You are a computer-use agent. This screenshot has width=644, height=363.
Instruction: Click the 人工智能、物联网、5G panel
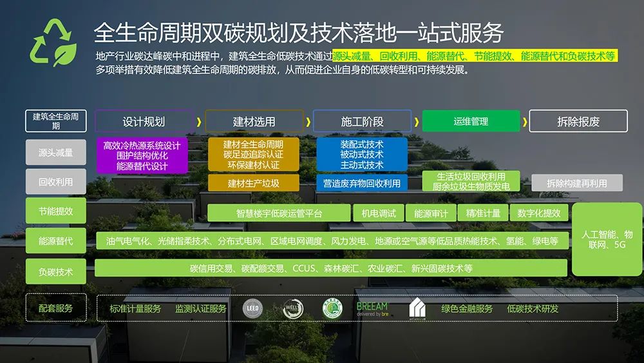pyautogui.click(x=607, y=239)
